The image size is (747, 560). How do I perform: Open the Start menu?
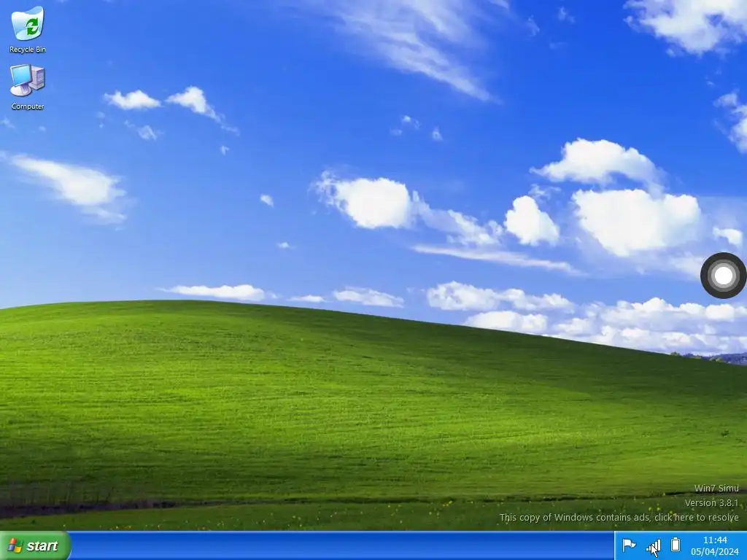pyautogui.click(x=35, y=545)
